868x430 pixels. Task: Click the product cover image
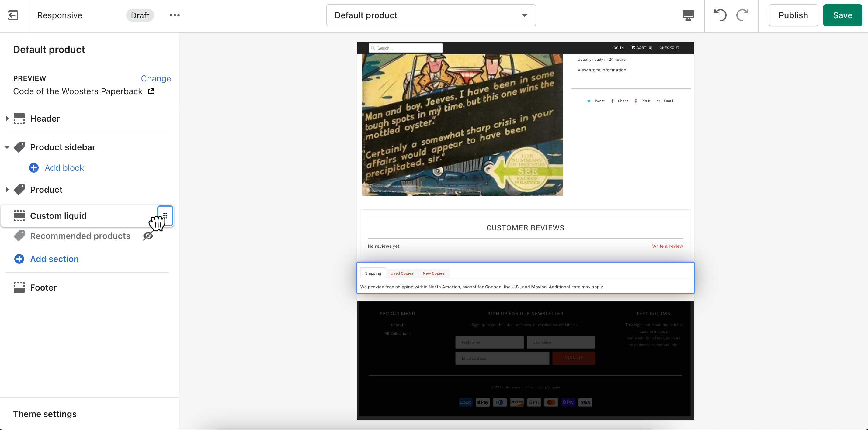[x=462, y=125]
